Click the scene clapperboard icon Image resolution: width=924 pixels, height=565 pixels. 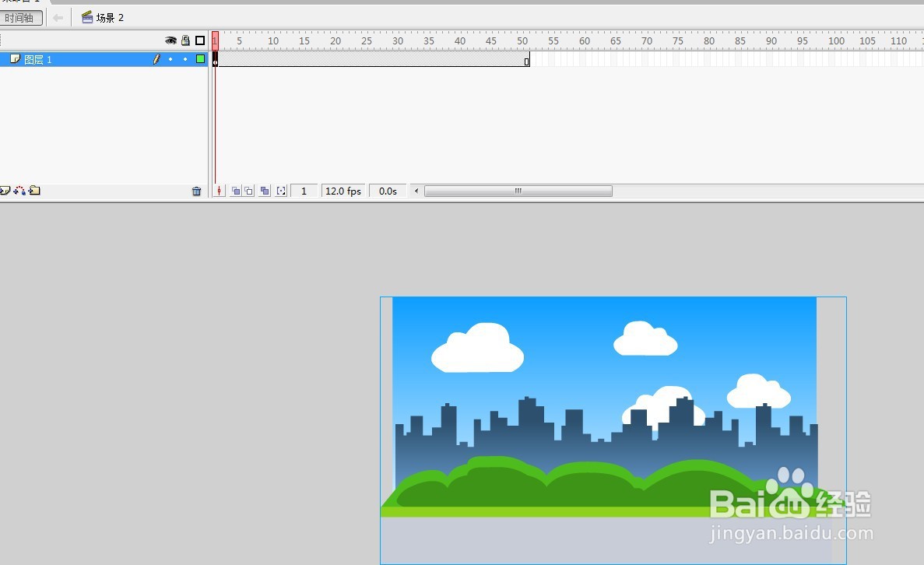coord(87,17)
